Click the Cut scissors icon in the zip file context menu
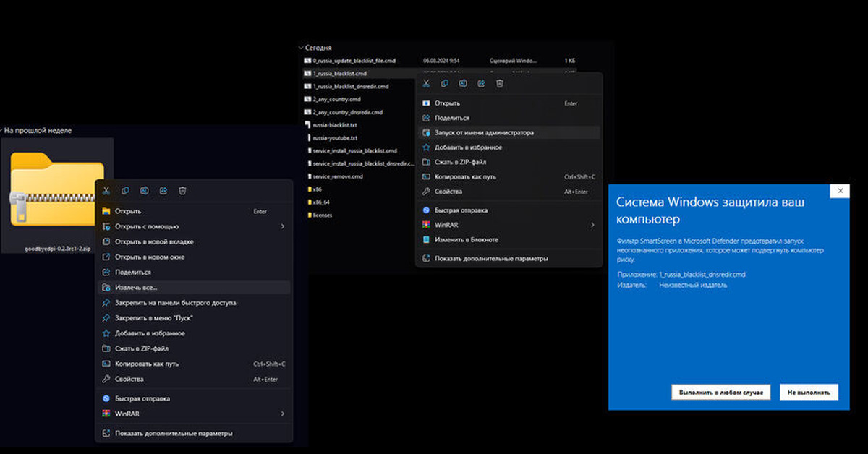This screenshot has width=868, height=454. click(x=106, y=190)
